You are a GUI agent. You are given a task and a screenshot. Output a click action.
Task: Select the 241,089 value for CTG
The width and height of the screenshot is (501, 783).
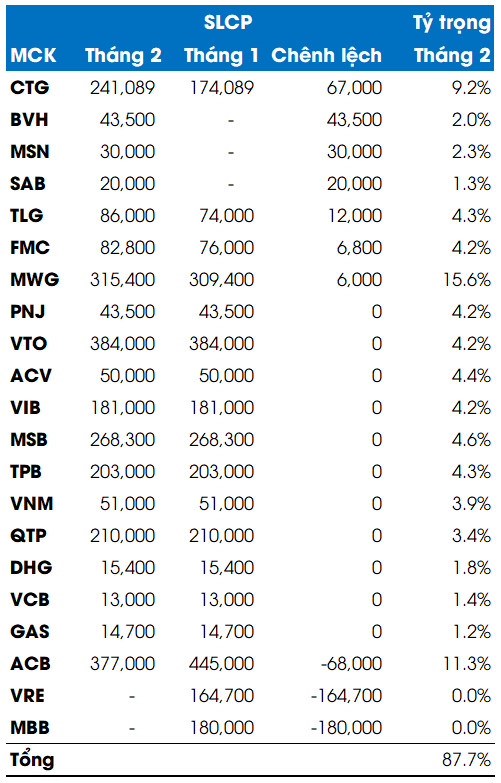point(122,88)
